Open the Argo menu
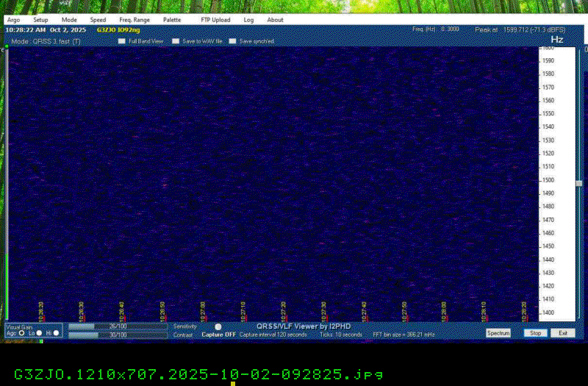The height and width of the screenshot is (386, 588). [13, 20]
